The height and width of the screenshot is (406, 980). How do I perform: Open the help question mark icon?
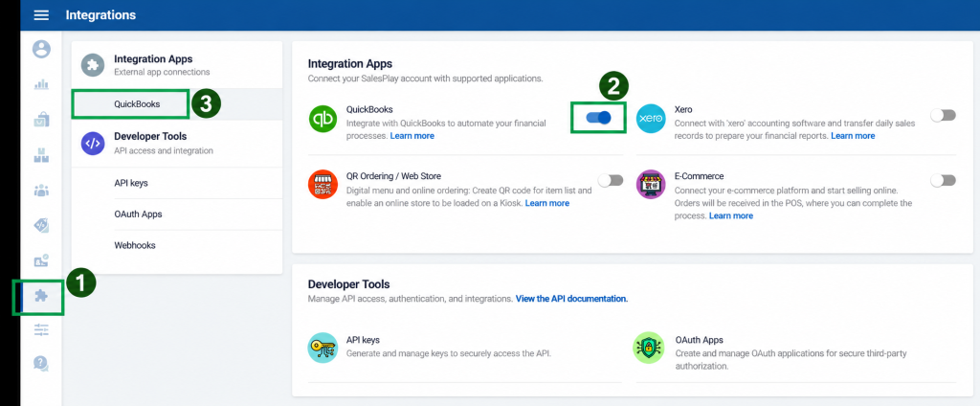[x=41, y=363]
